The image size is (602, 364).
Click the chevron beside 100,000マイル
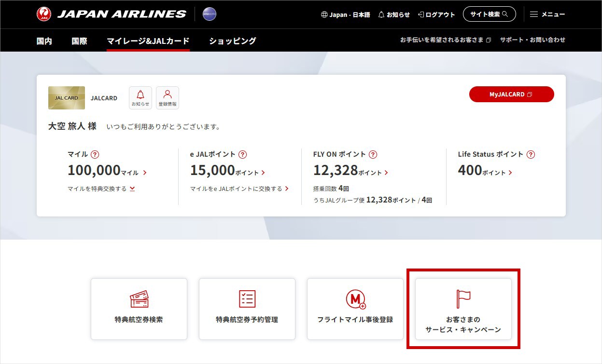(x=143, y=172)
